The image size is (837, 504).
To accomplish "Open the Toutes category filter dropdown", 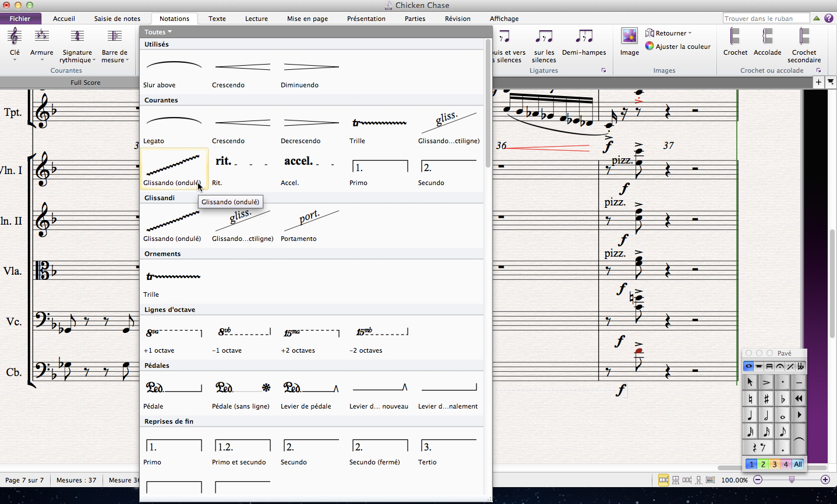I will click(158, 32).
